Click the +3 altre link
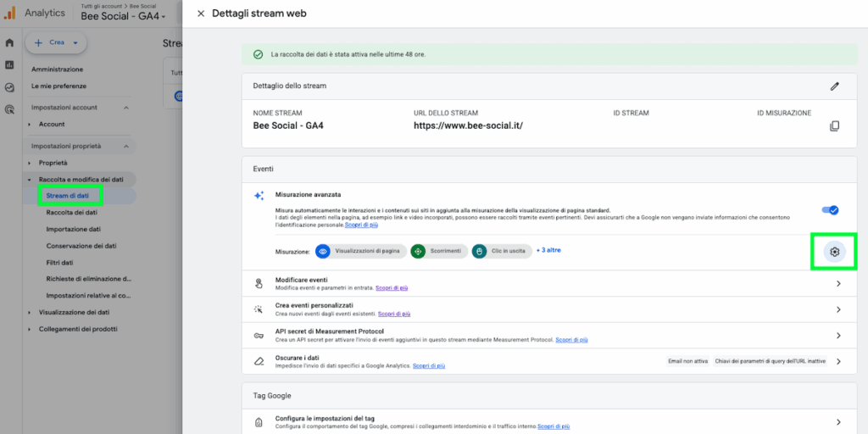The height and width of the screenshot is (434, 868). [548, 250]
